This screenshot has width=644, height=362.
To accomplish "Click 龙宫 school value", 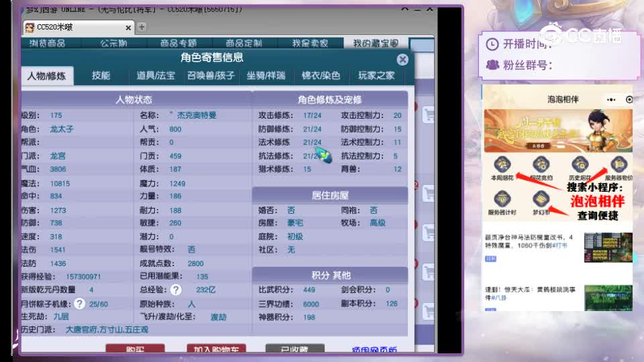I will point(58,156).
